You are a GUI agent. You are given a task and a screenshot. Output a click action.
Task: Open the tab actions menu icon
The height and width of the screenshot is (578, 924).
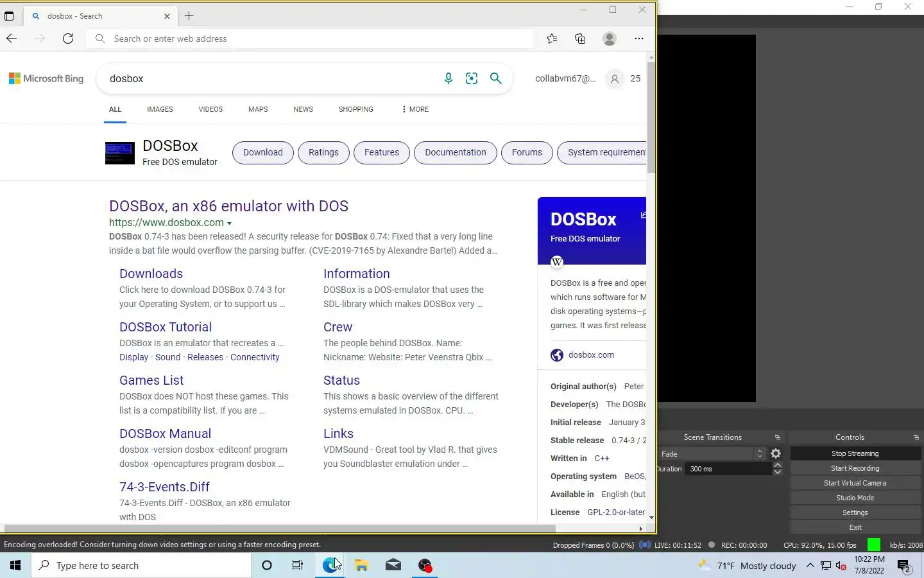(x=9, y=16)
